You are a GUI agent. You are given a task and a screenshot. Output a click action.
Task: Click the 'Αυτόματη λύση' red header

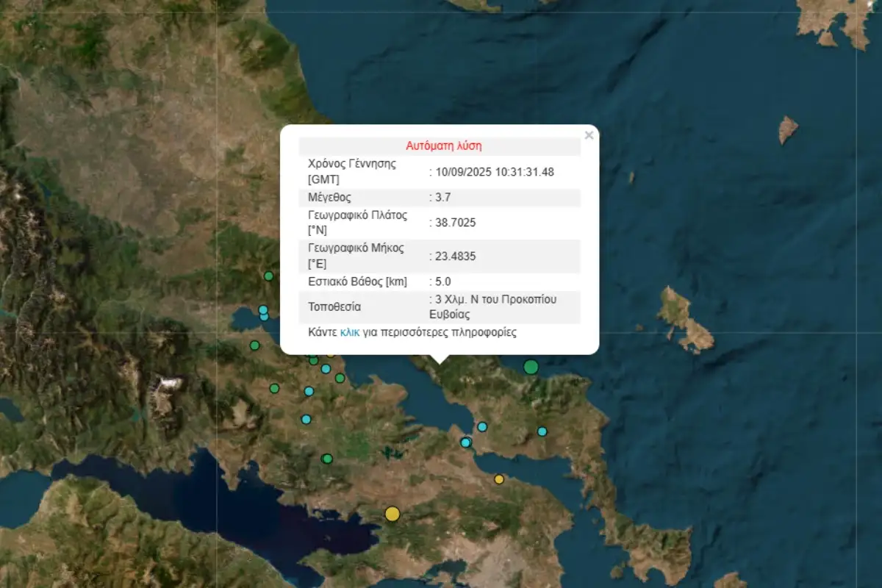(443, 146)
